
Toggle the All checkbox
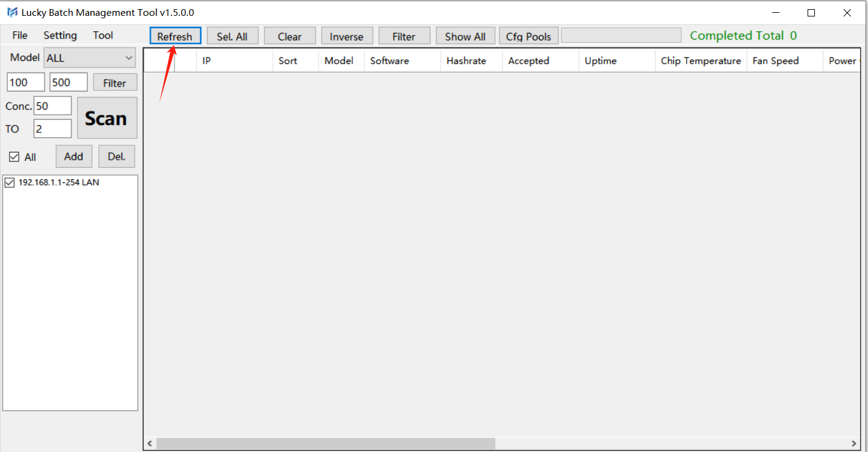(15, 157)
